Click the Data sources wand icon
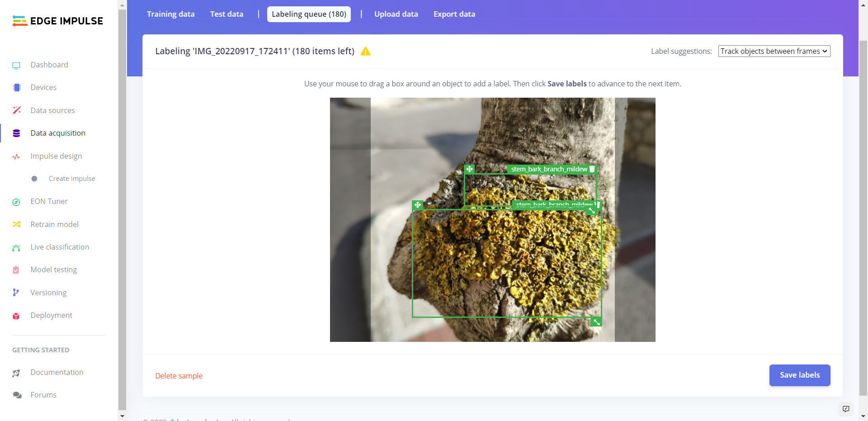 click(17, 110)
